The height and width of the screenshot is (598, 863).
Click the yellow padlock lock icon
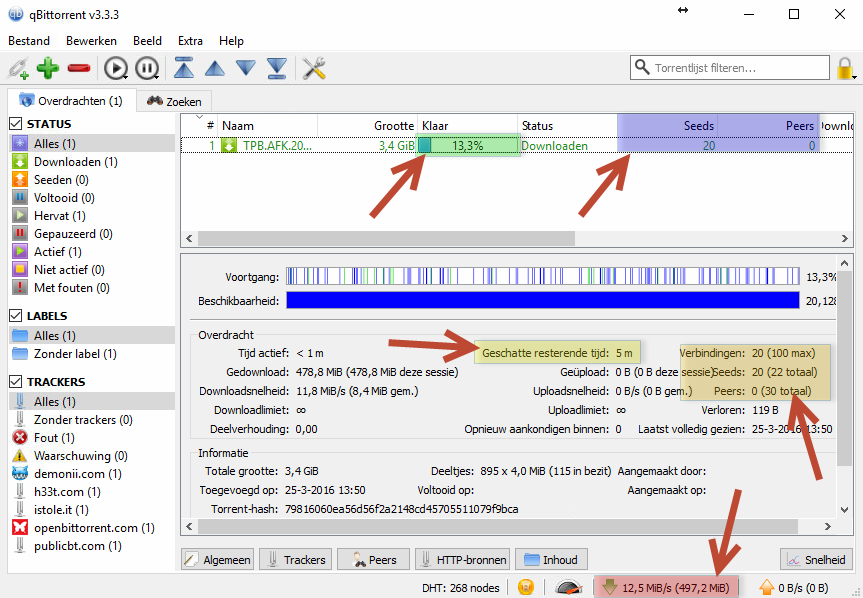846,69
